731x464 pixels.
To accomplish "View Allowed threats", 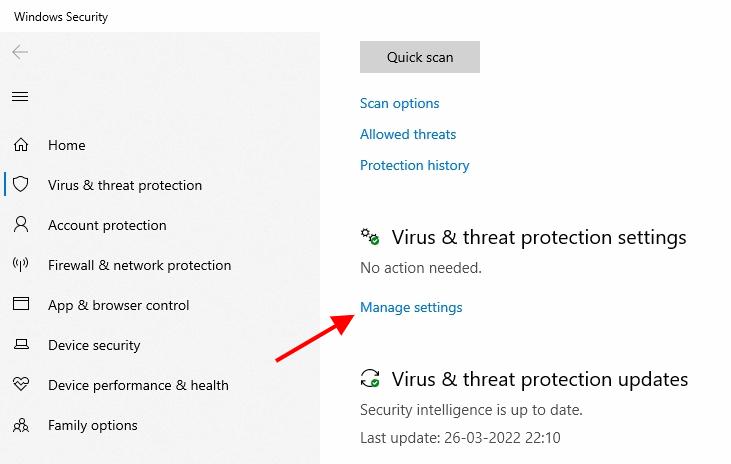I will [x=408, y=134].
